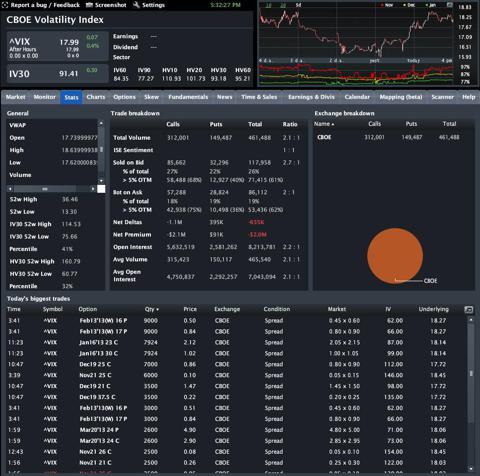
Task: Select the Mar20'13 24 P trade row
Action: click(x=237, y=430)
